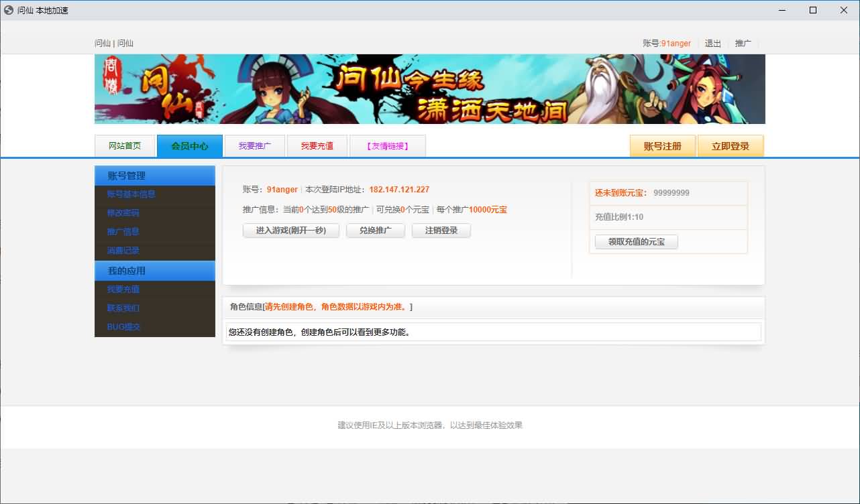Click the 领取充值的元宝 button

tap(637, 242)
